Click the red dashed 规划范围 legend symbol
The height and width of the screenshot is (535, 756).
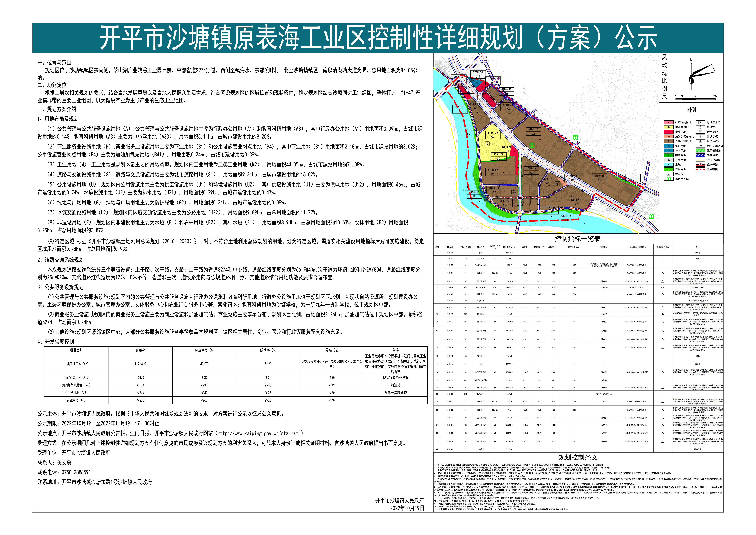[700, 169]
